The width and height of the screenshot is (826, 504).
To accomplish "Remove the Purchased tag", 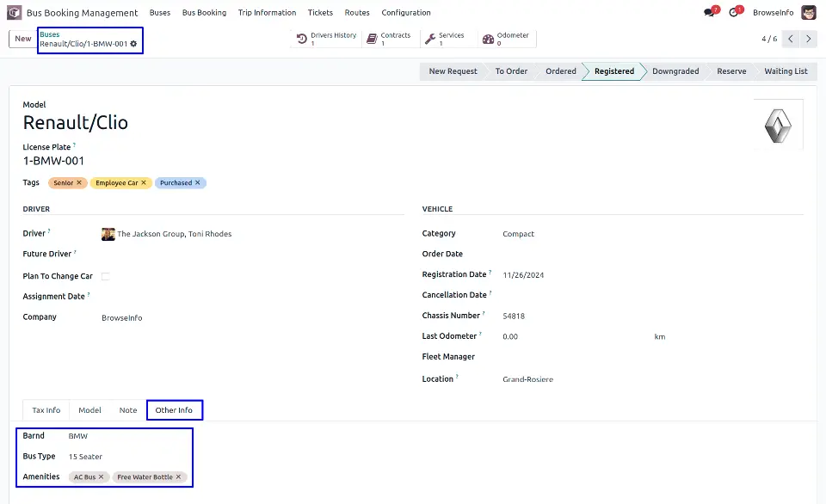I will tap(198, 182).
